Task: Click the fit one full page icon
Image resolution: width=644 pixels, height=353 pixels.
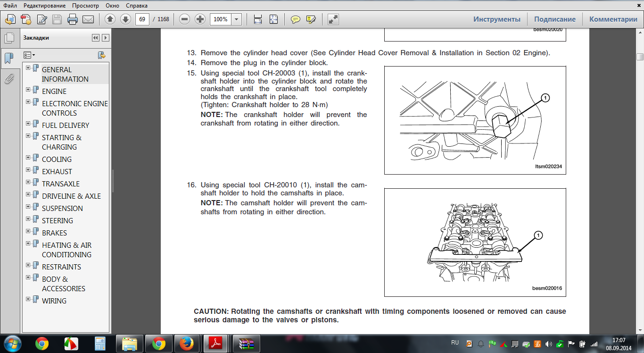Action: (x=274, y=19)
